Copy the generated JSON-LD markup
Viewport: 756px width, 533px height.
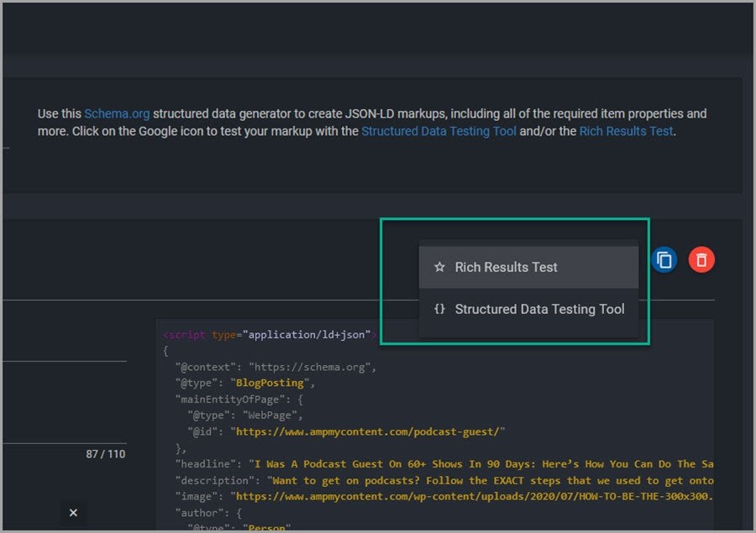pyautogui.click(x=664, y=260)
